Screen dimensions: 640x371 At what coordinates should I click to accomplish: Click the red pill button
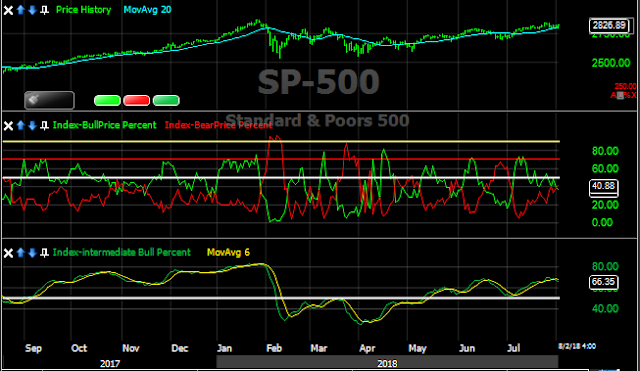click(136, 100)
